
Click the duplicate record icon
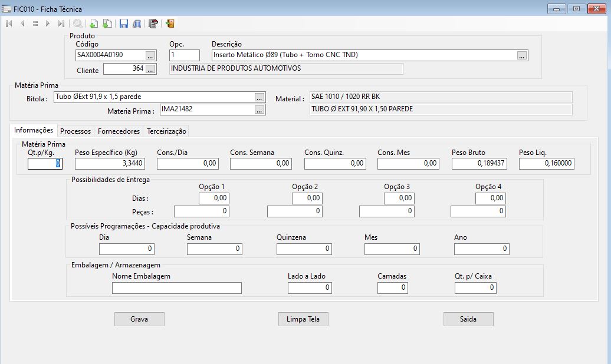pyautogui.click(x=107, y=24)
